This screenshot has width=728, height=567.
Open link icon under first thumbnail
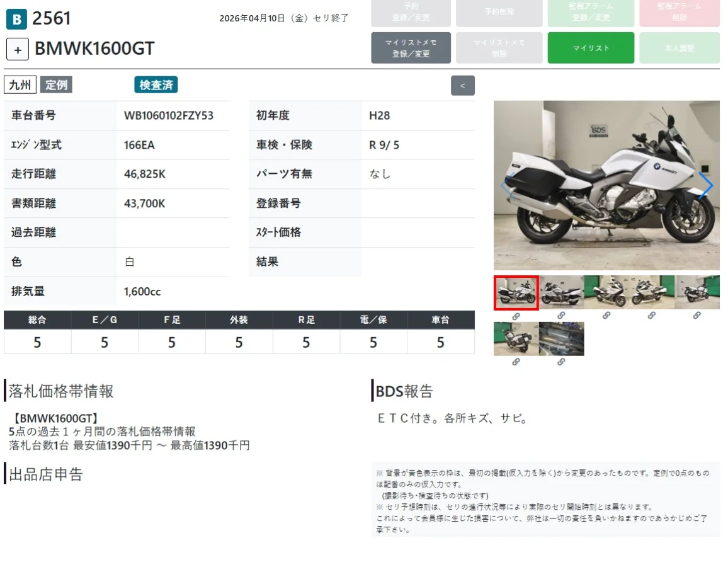coord(516,316)
